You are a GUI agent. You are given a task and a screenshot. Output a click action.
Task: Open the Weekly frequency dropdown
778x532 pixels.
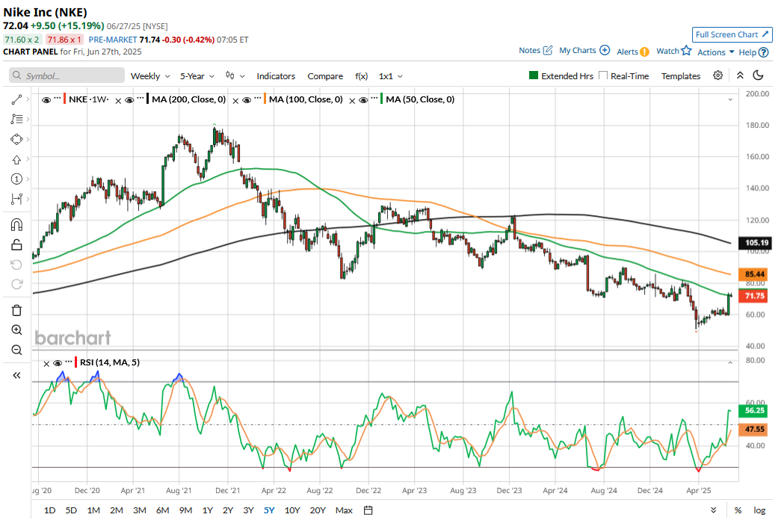[x=150, y=76]
